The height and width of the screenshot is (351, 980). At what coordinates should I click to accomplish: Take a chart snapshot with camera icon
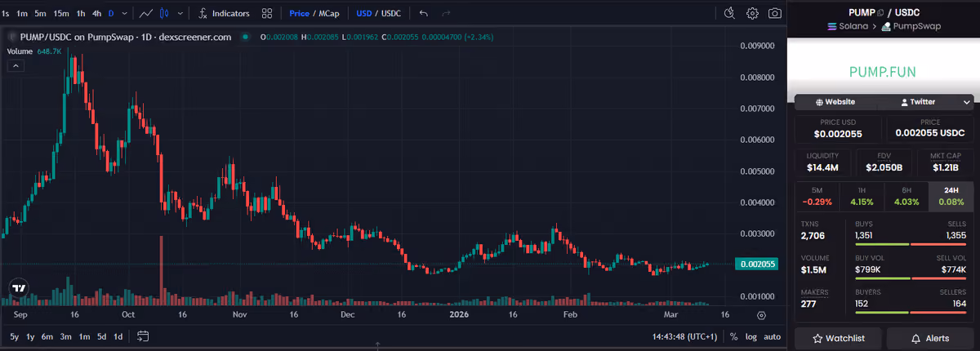[x=775, y=13]
